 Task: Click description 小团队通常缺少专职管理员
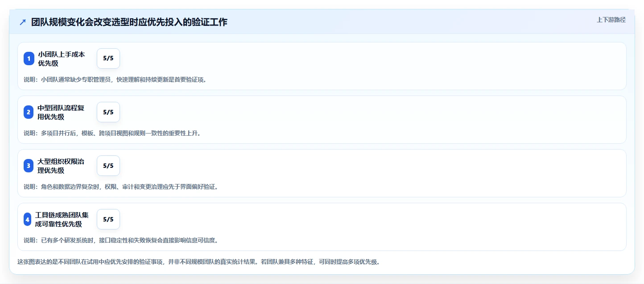point(115,79)
